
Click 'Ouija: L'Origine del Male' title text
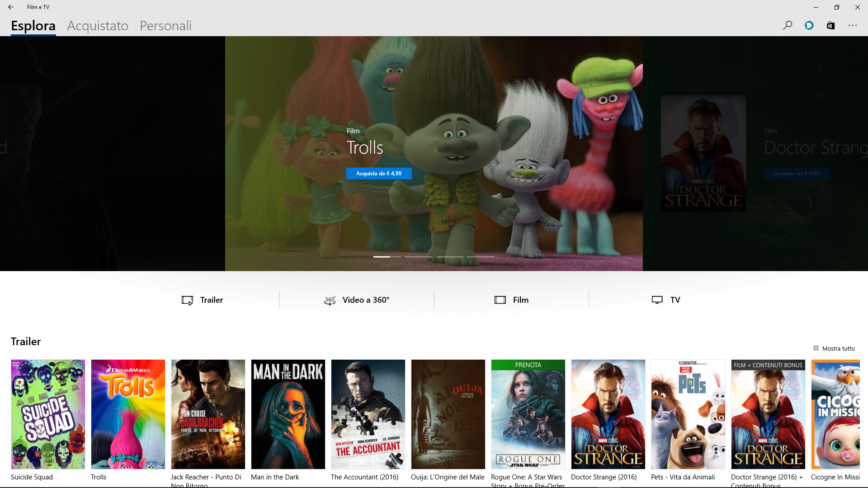point(448,477)
